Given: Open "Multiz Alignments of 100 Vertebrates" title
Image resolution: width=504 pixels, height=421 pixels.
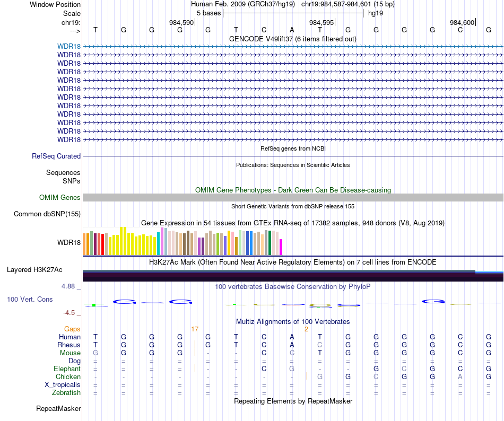Looking at the screenshot, I should click(293, 321).
